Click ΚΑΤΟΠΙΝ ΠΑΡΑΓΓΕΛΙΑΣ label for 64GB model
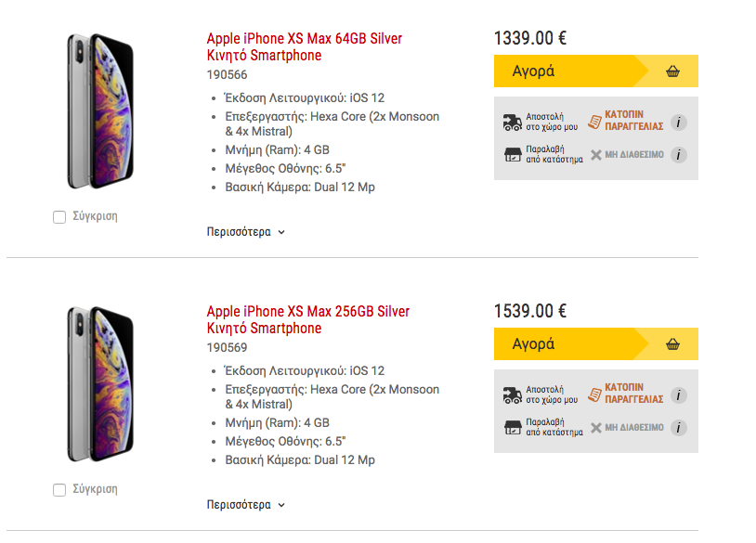756x543 pixels. click(632, 122)
